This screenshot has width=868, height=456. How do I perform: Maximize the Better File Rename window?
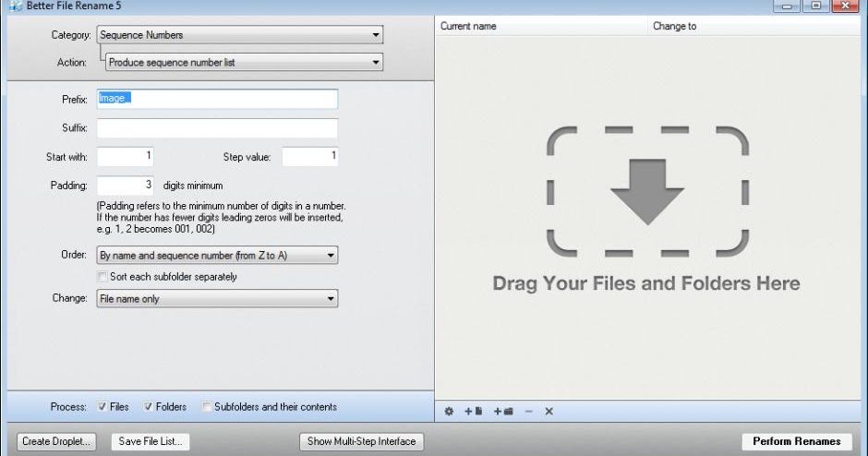816,6
